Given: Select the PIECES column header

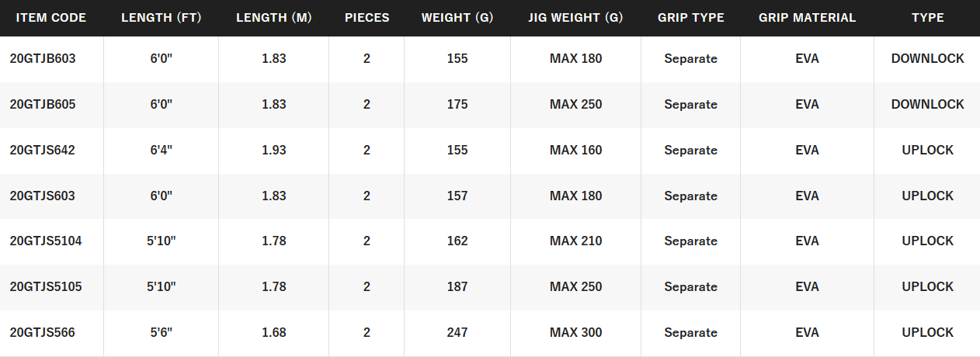Looking at the screenshot, I should coord(367,18).
